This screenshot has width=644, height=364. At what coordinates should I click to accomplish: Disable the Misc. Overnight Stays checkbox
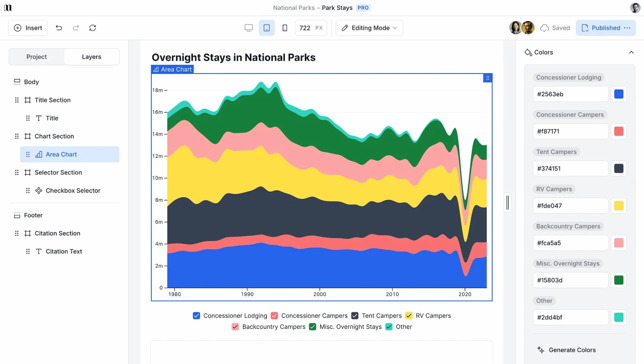point(313,327)
